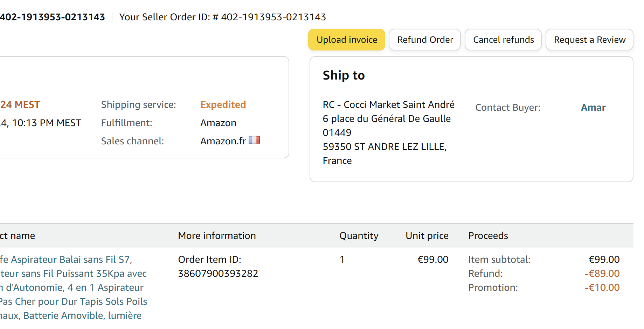Click the French flag icon beside Amazon.fr

point(254,140)
